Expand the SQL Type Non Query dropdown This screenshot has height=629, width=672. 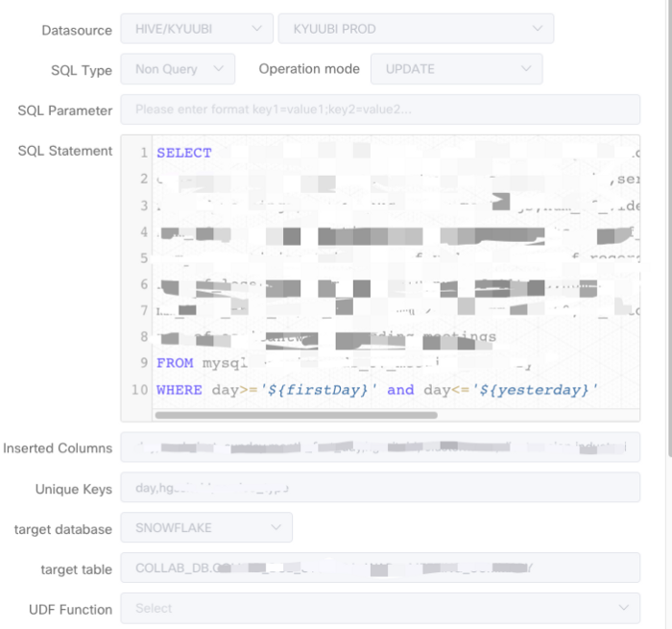click(x=177, y=69)
